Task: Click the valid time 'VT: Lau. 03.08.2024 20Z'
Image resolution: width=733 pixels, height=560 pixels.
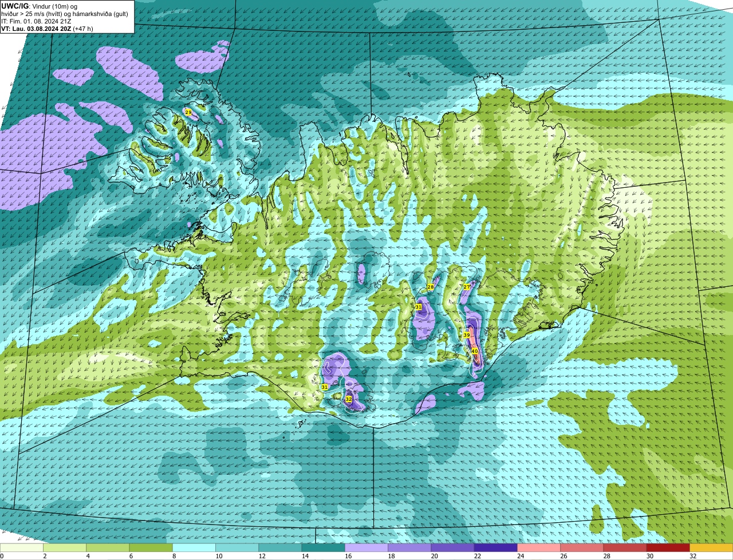Action: tap(36, 29)
